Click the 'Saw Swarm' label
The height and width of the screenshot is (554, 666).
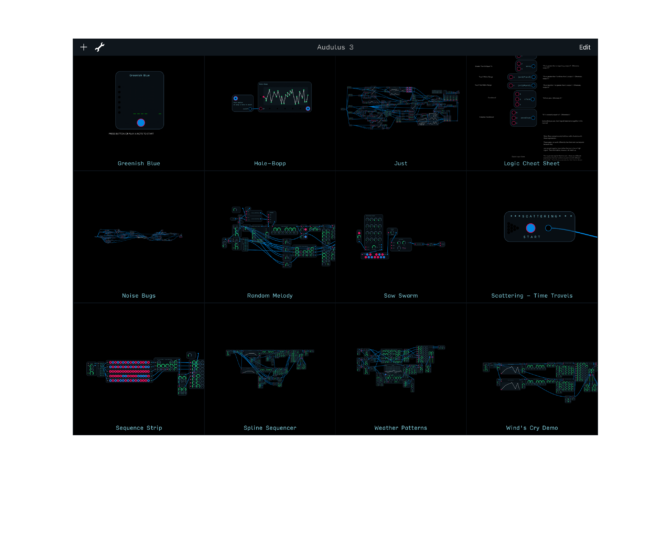coord(401,295)
